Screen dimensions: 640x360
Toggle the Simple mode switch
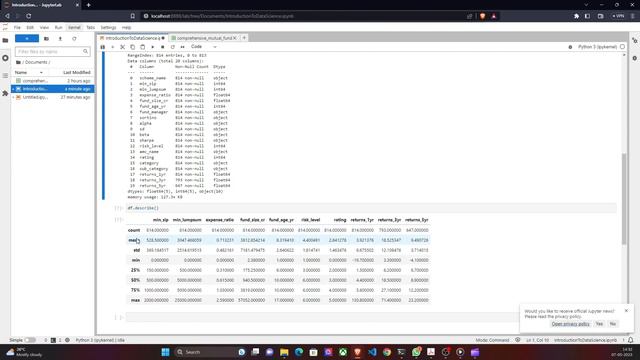point(30,340)
